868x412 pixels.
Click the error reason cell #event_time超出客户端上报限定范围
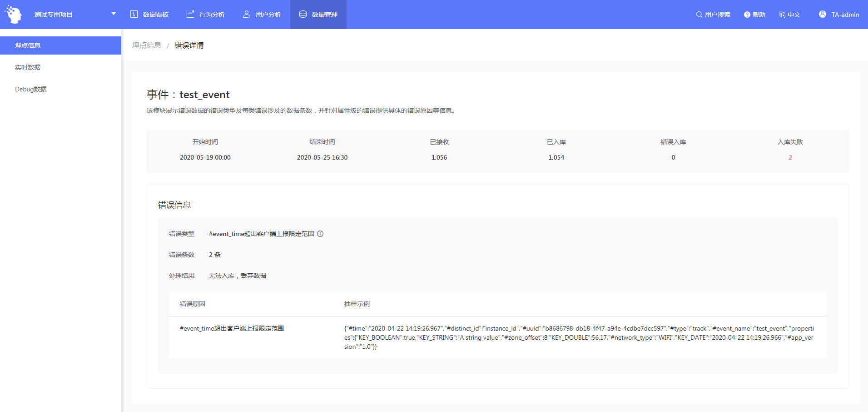[232, 328]
